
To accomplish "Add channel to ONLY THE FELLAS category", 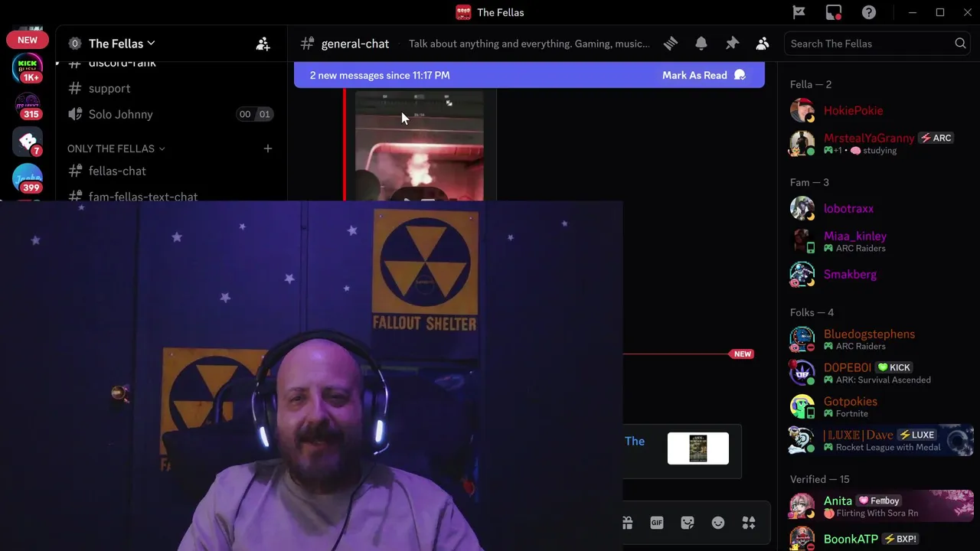I will click(268, 148).
